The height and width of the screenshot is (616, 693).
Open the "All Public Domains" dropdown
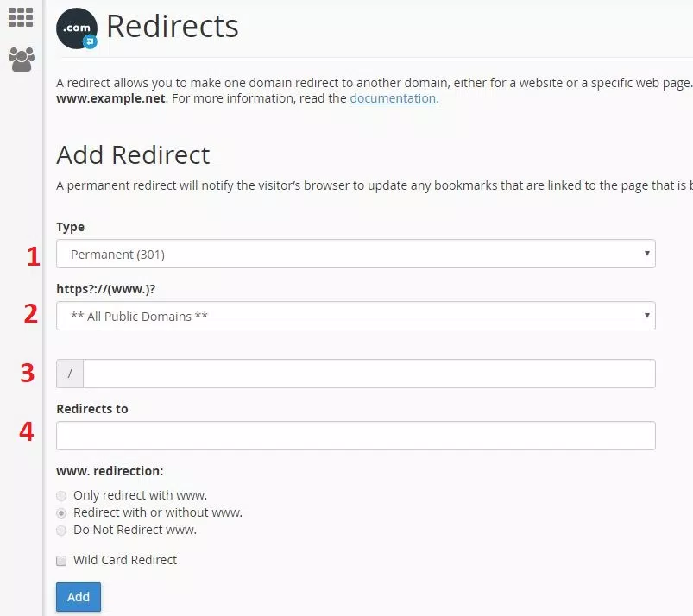tap(356, 316)
